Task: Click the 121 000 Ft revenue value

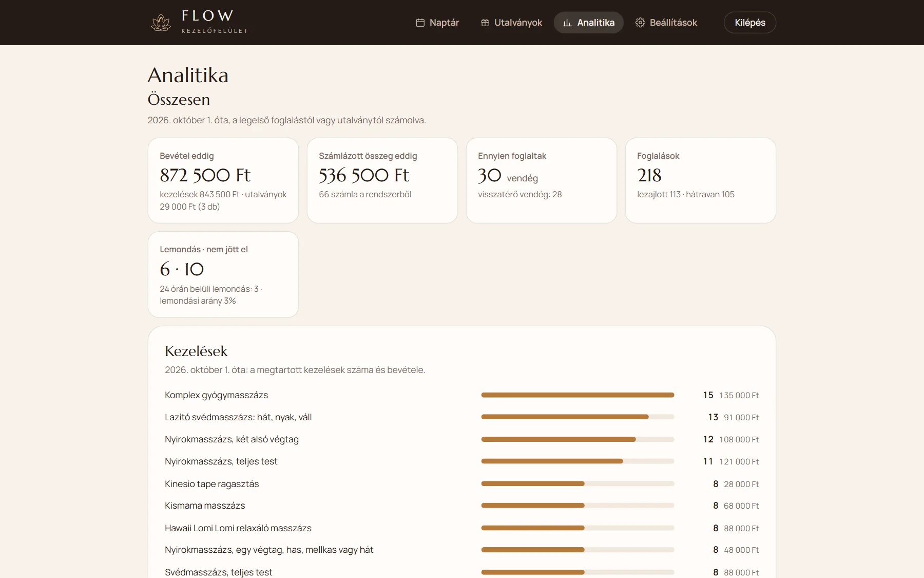Action: coord(739,461)
